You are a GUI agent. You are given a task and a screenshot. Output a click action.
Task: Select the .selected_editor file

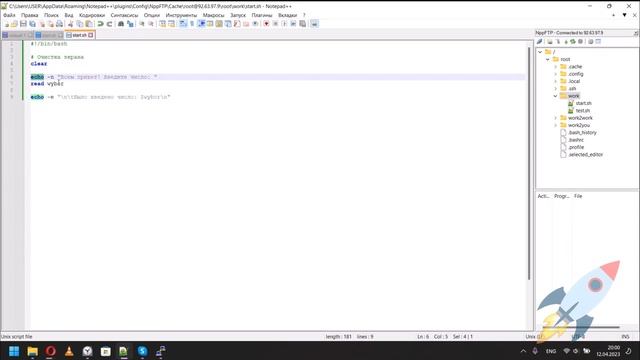pyautogui.click(x=585, y=155)
